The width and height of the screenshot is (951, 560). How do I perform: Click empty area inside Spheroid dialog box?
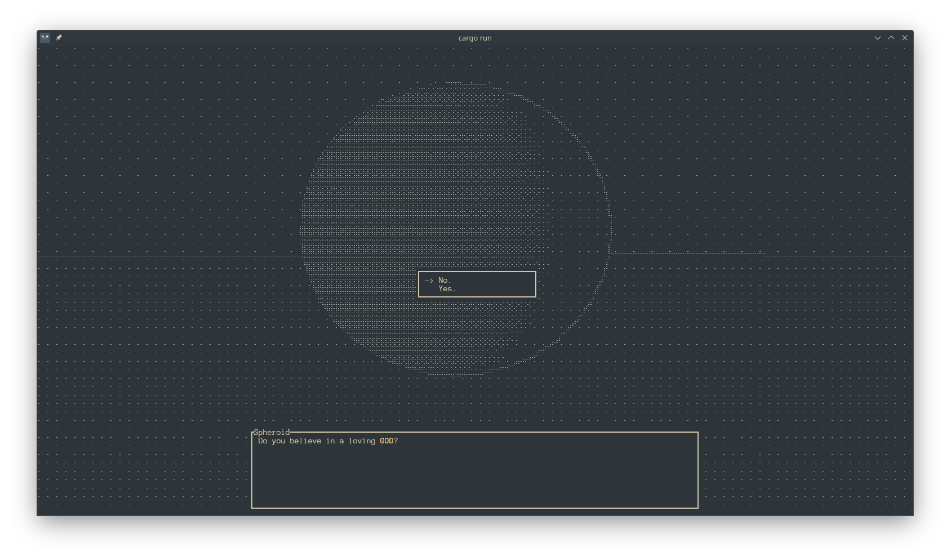[x=474, y=479]
